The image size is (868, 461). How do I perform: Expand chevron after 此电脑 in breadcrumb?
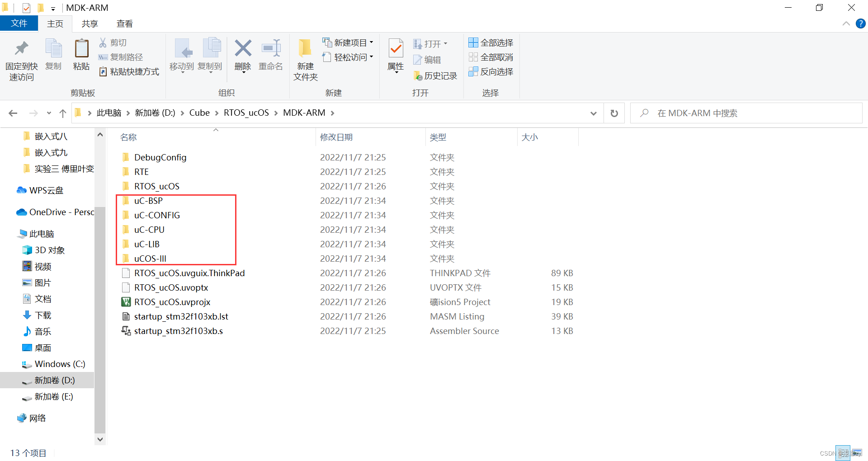128,113
